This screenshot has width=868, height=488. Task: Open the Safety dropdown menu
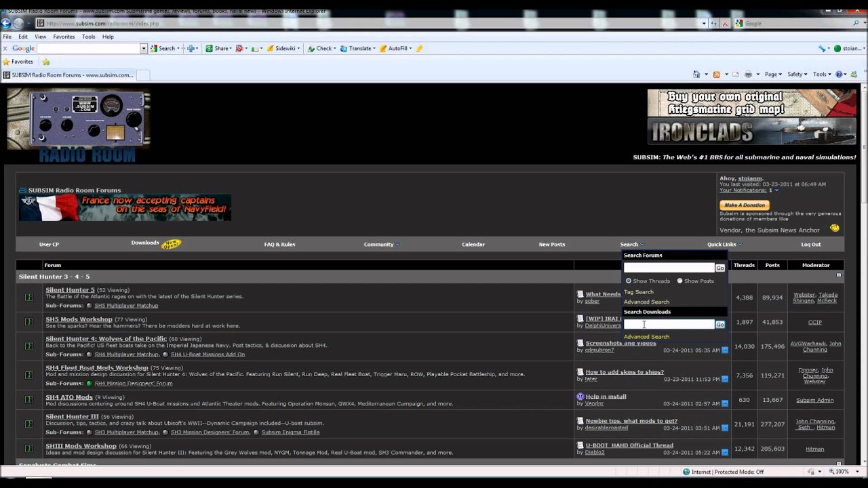(x=797, y=75)
